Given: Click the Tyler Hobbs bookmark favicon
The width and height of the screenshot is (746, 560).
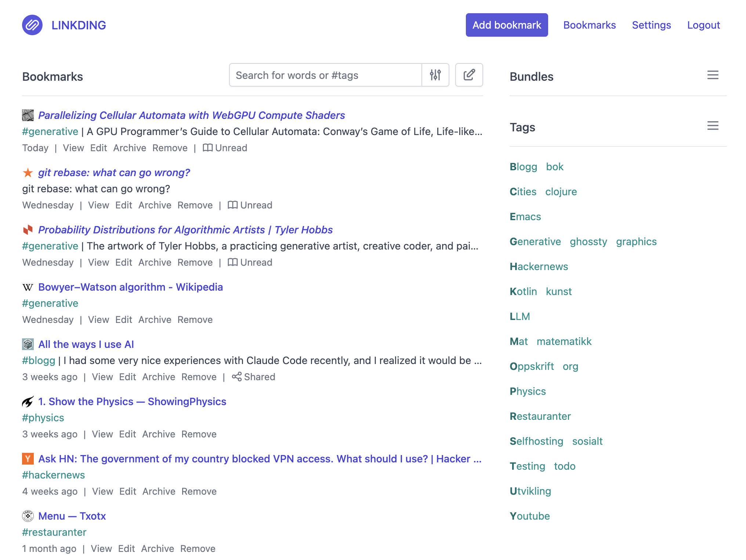Looking at the screenshot, I should [28, 230].
